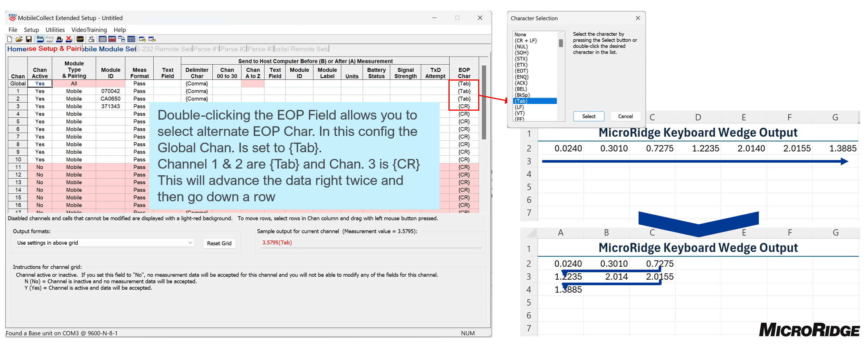
Task: Switch to the RS-232 Remote Setup tab
Action: 164,49
